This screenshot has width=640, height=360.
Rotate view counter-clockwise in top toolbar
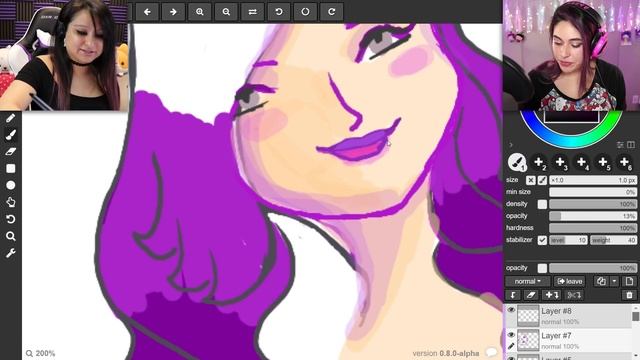(279, 12)
